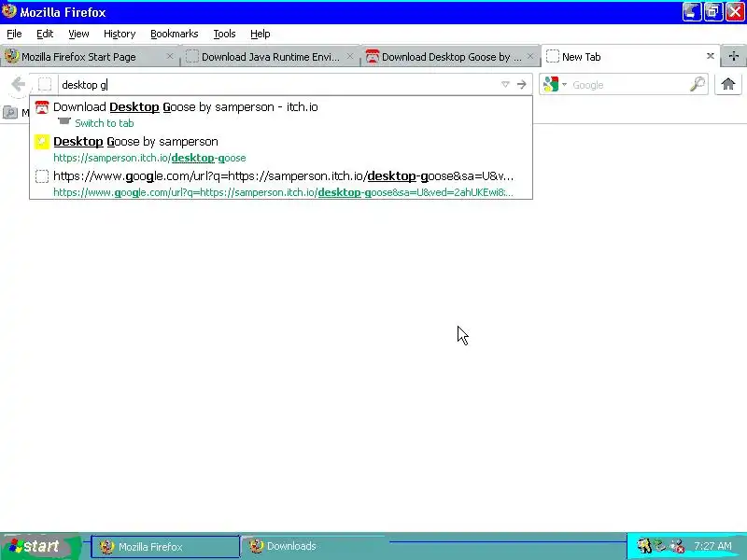
Task: Minimize the Firefox window
Action: tap(692, 12)
